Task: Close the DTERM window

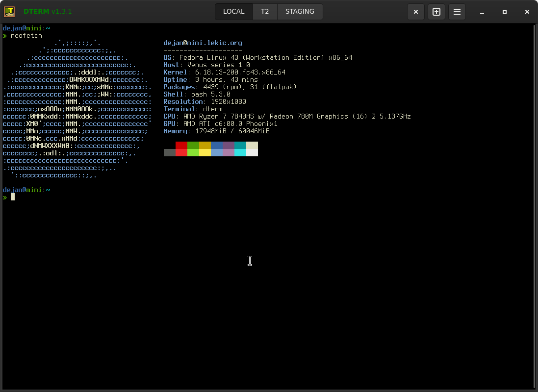Action: click(x=527, y=12)
